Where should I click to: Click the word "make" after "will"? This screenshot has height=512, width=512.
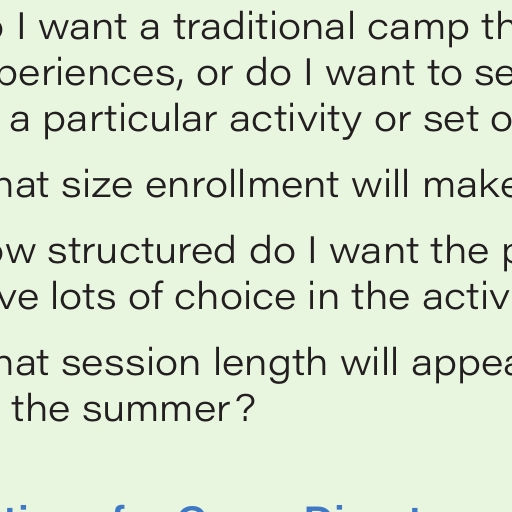(x=468, y=185)
